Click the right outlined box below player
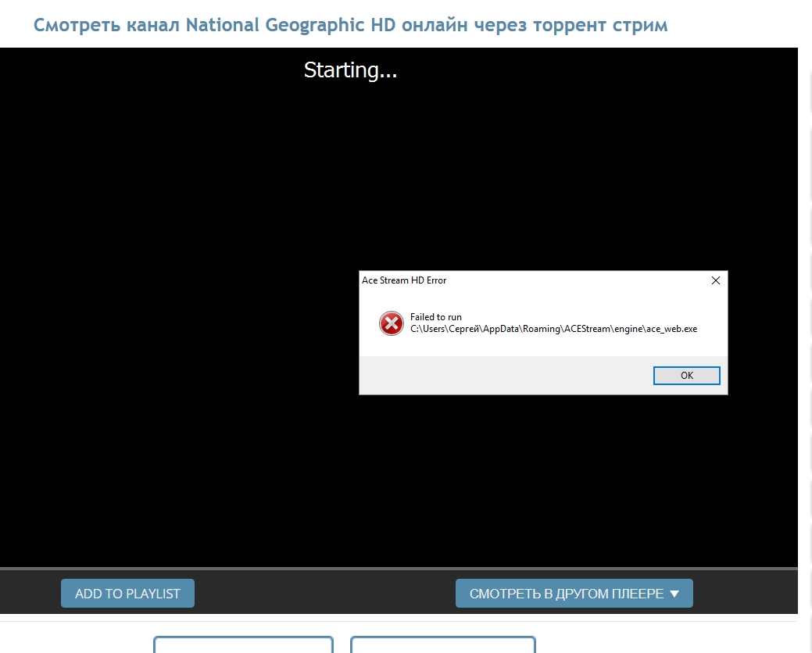 (442, 645)
